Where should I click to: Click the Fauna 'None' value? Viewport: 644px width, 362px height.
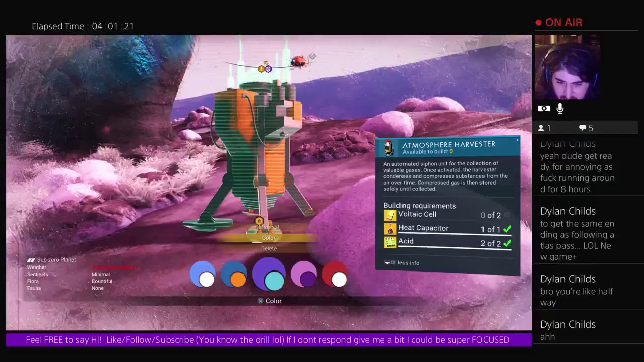point(98,288)
